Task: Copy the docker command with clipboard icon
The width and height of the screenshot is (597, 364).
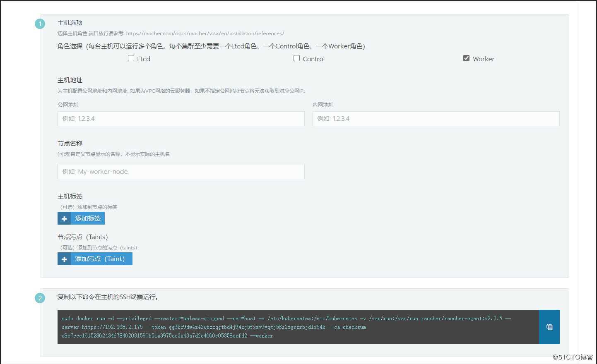Action: click(549, 327)
